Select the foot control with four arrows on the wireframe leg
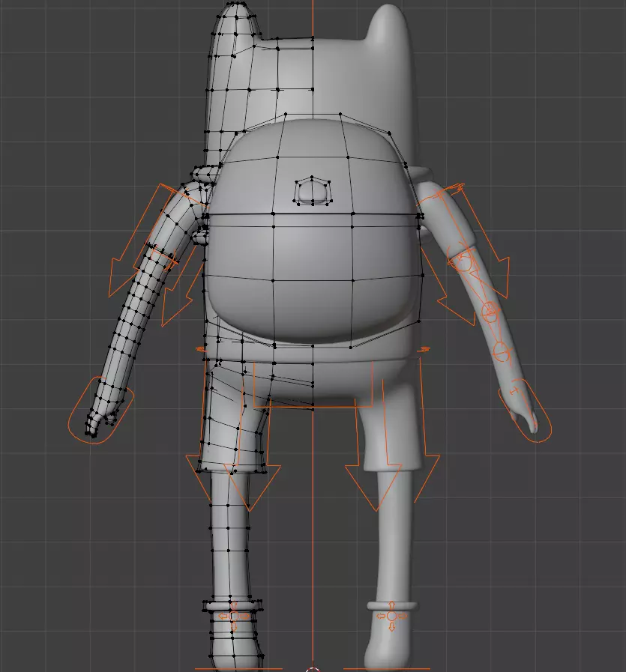Screen dimensions: 626x672 pyautogui.click(x=234, y=617)
